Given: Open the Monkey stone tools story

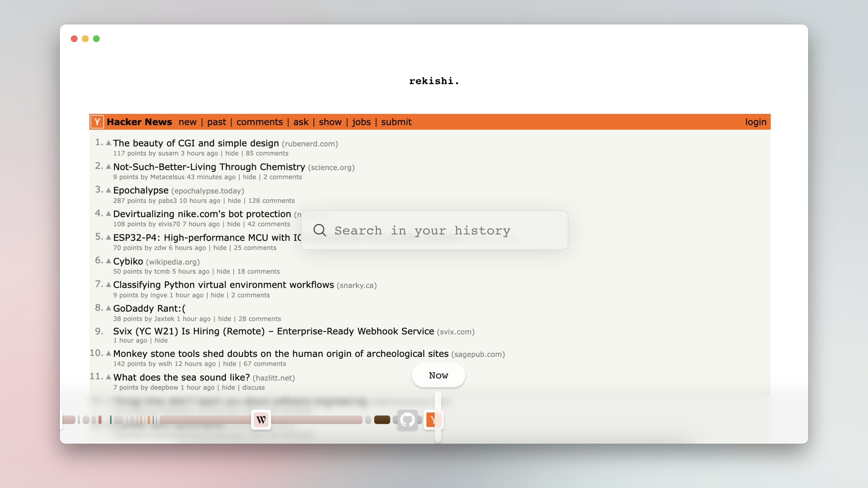Looking at the screenshot, I should click(280, 354).
